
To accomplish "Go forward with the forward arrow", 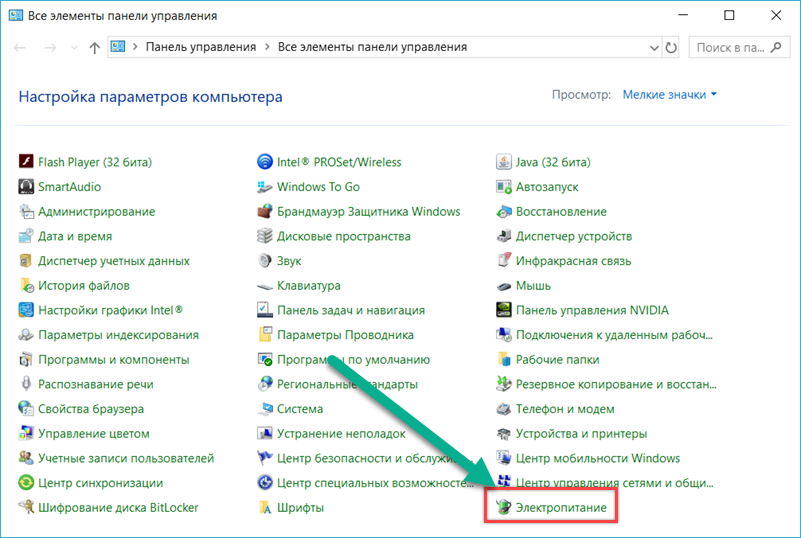I will (x=50, y=48).
